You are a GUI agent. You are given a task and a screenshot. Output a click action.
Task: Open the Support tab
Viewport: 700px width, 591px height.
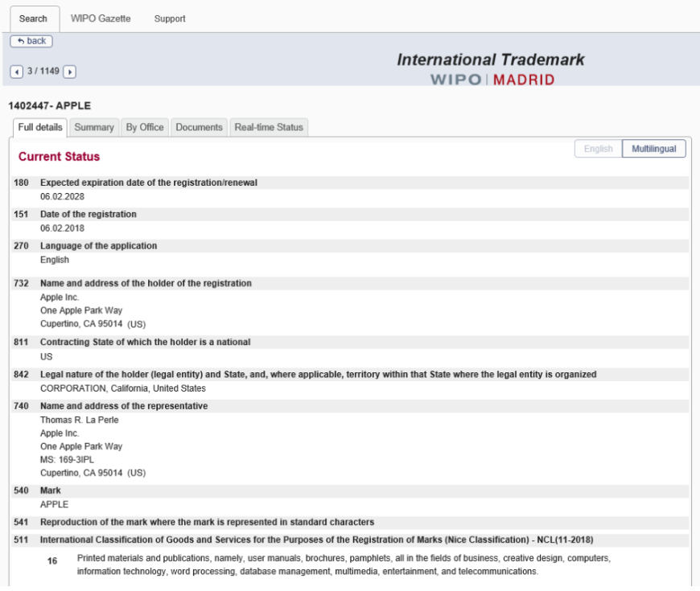(x=170, y=18)
